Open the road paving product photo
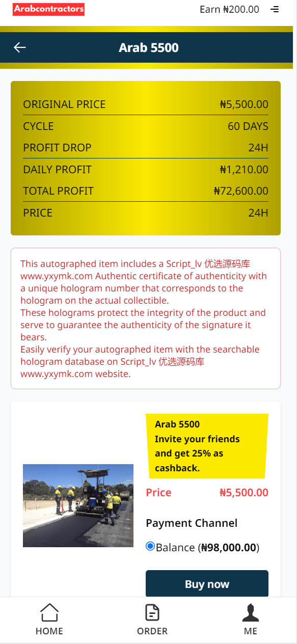Screen dimensions: 297x644 (x=78, y=505)
